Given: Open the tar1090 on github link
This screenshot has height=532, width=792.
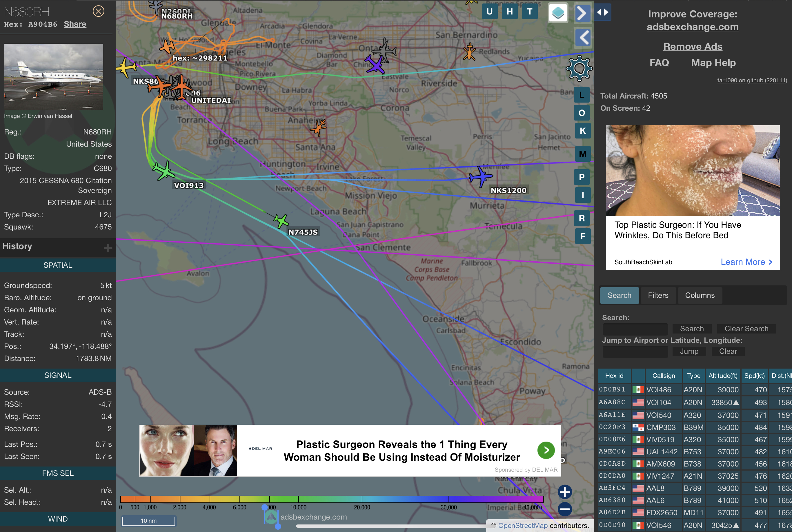Looking at the screenshot, I should pyautogui.click(x=752, y=81).
